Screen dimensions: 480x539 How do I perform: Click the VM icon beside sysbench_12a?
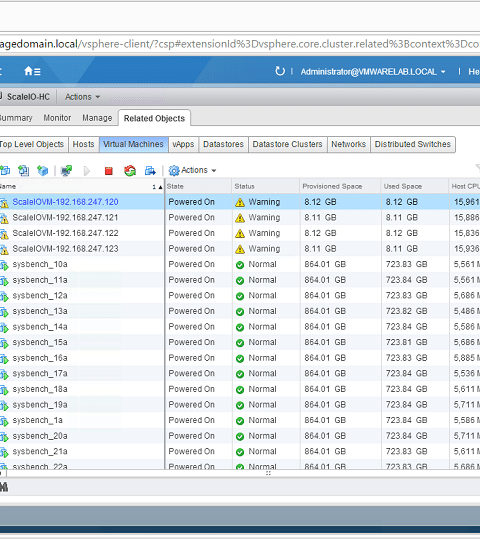click(4, 296)
